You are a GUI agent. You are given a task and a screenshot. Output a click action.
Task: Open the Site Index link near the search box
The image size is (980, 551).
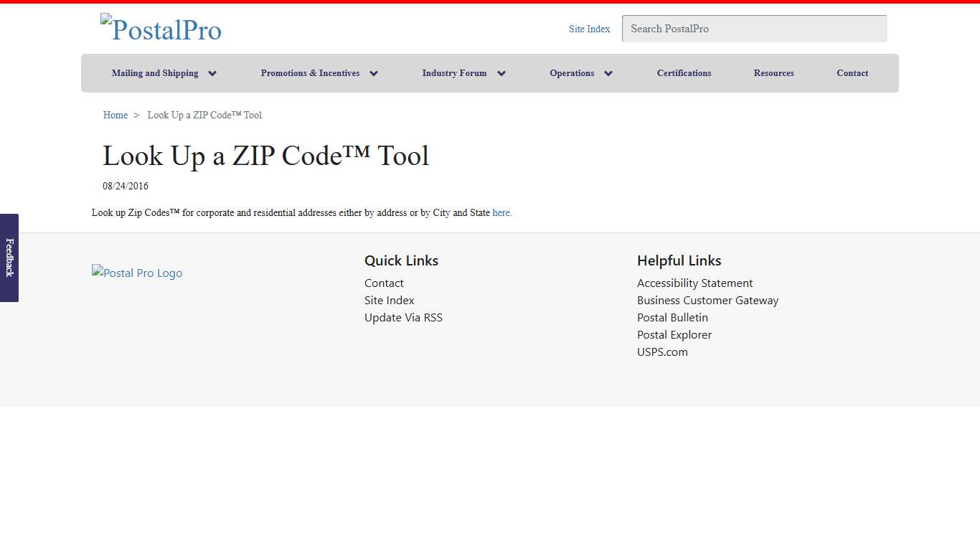pos(589,29)
